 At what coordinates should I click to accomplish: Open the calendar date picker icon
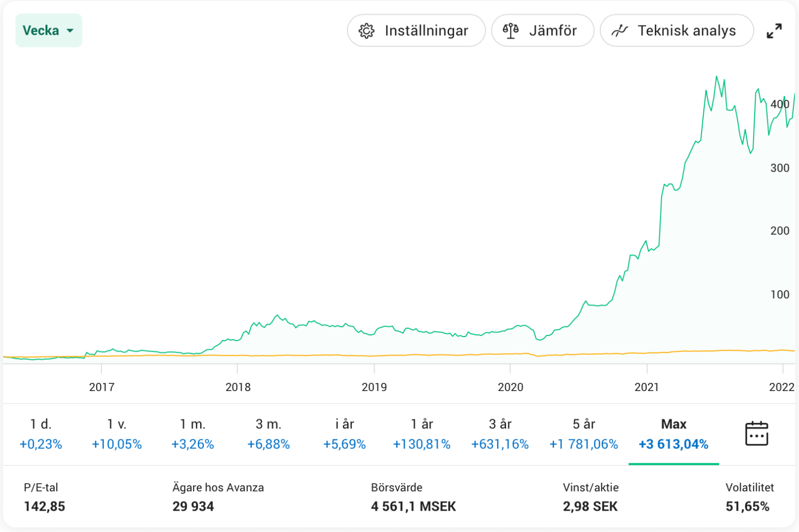click(757, 433)
